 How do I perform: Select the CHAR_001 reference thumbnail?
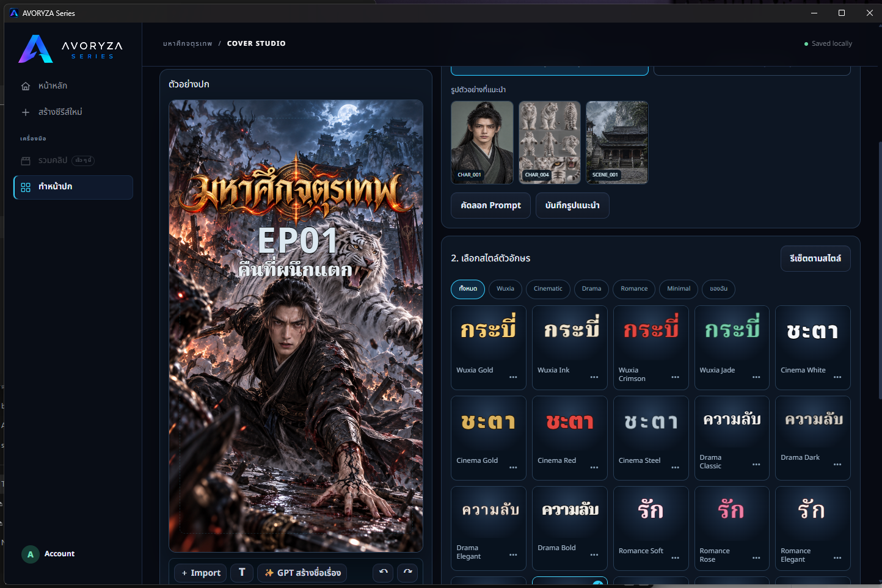point(482,142)
